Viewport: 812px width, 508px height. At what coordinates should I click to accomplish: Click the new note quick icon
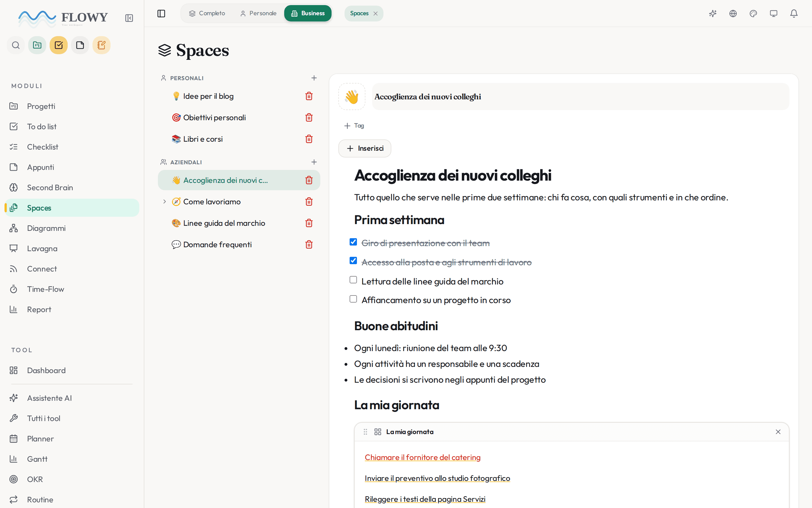click(80, 45)
